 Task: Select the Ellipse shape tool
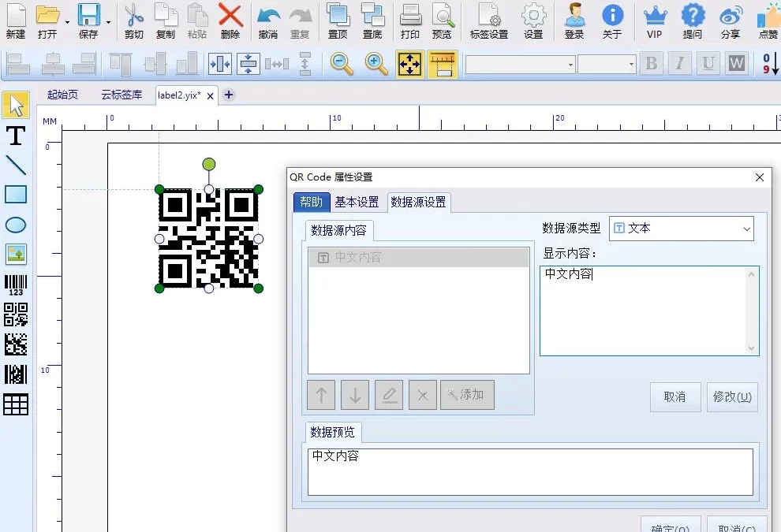click(x=16, y=225)
